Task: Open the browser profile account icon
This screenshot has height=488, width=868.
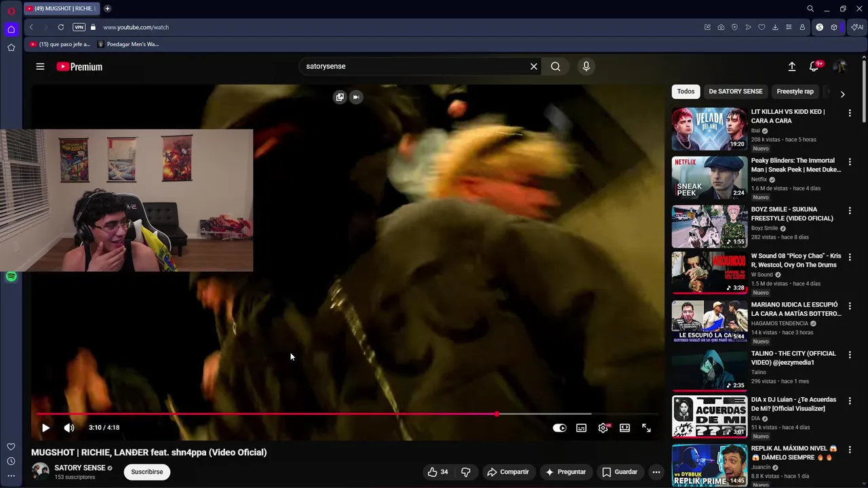Action: coord(802,27)
